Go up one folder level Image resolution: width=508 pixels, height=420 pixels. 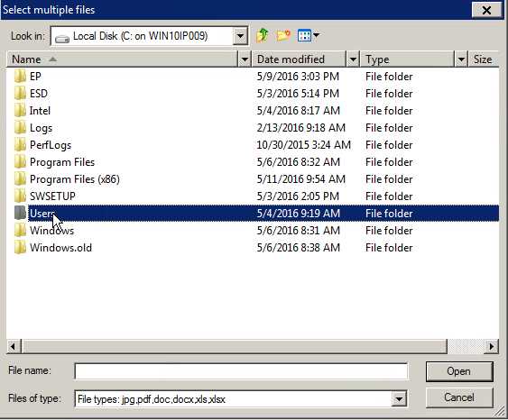[x=262, y=35]
